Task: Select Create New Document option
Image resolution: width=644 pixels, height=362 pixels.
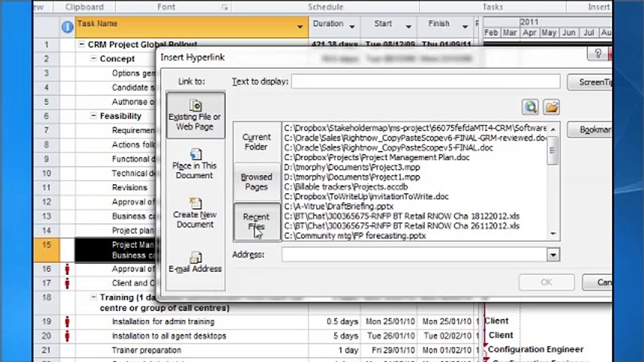Action: [x=195, y=213]
